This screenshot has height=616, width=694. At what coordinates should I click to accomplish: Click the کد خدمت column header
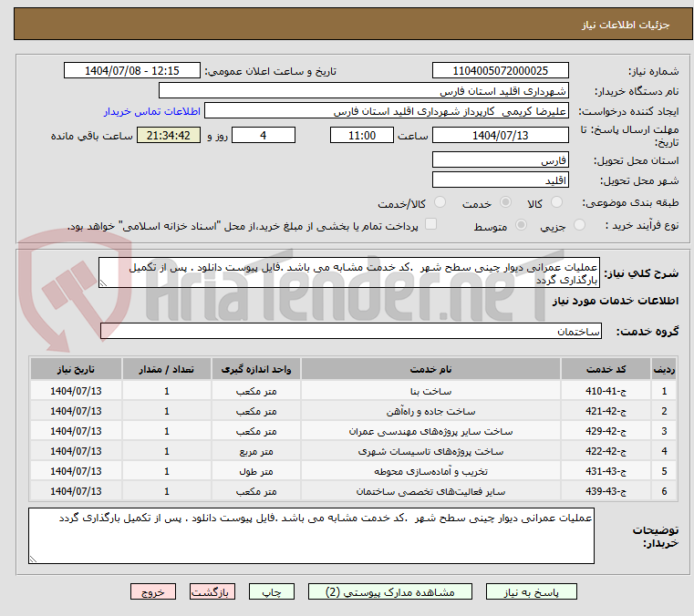606,369
